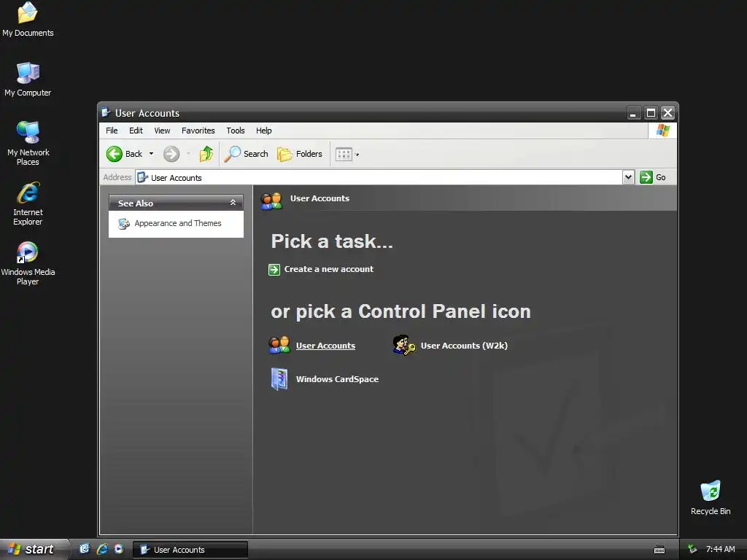Expand the Address bar dropdown
747x560 pixels.
628,177
